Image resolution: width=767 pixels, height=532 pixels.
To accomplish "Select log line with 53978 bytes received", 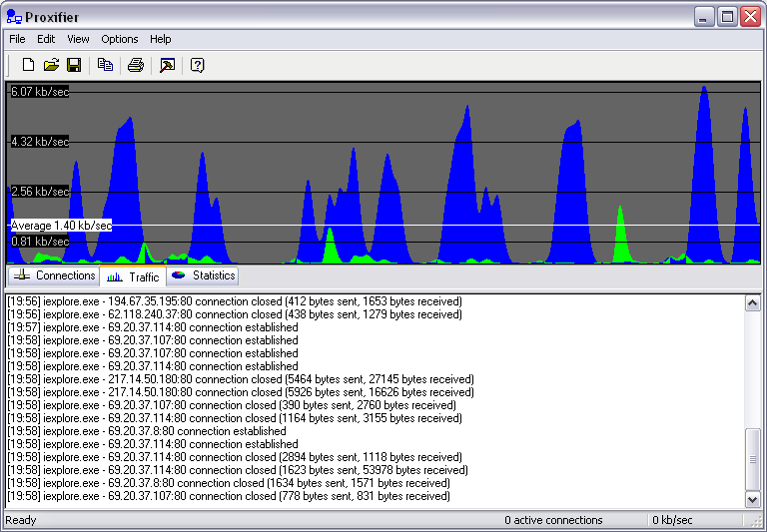I will click(x=238, y=470).
